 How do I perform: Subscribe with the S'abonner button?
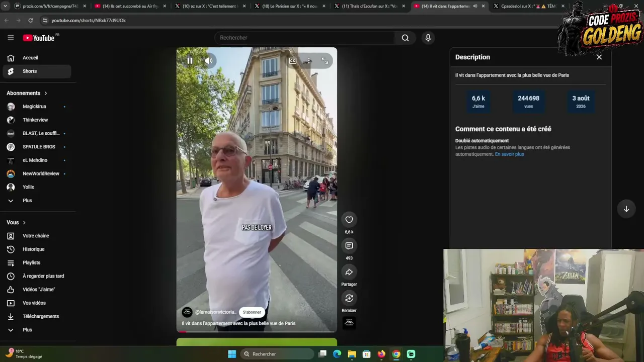(x=252, y=312)
